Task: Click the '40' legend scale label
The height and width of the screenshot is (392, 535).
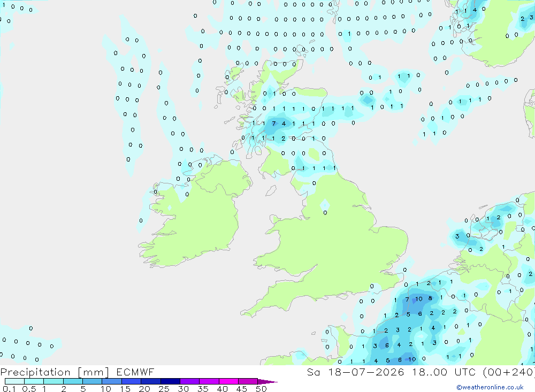Action: point(222,389)
